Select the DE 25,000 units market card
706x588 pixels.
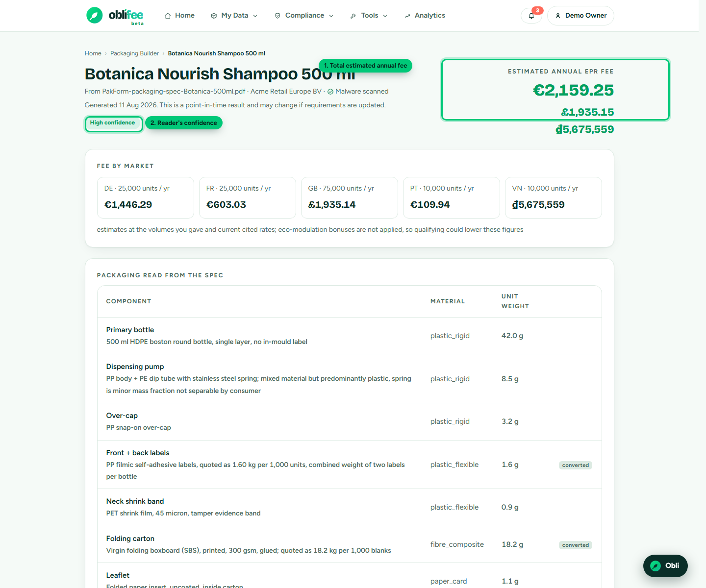click(146, 197)
